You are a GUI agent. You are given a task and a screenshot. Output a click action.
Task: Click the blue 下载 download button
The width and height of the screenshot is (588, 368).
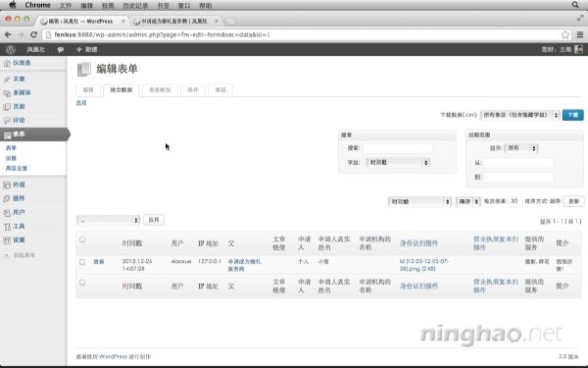pos(572,115)
